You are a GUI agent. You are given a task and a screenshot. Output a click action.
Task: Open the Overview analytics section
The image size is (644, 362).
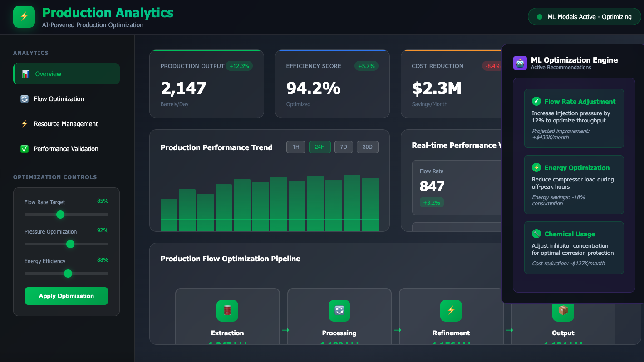tap(66, 74)
